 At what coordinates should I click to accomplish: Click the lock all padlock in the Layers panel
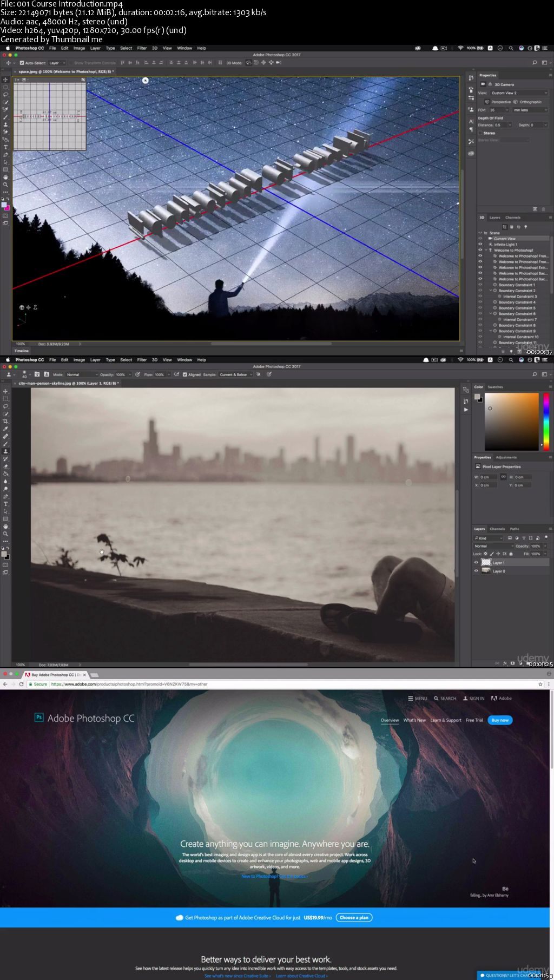pos(511,554)
